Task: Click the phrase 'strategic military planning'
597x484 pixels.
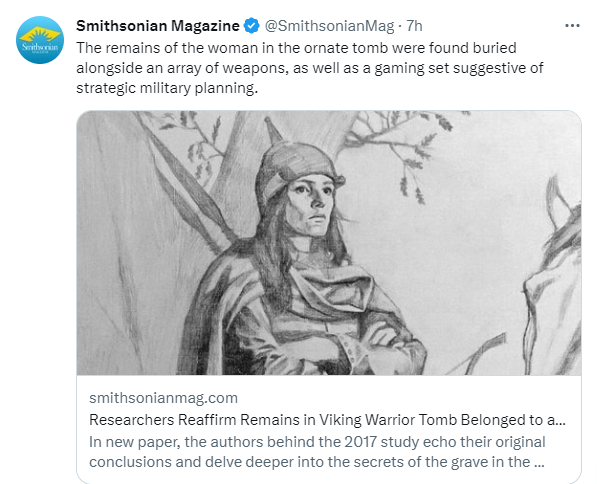Action: (x=167, y=88)
